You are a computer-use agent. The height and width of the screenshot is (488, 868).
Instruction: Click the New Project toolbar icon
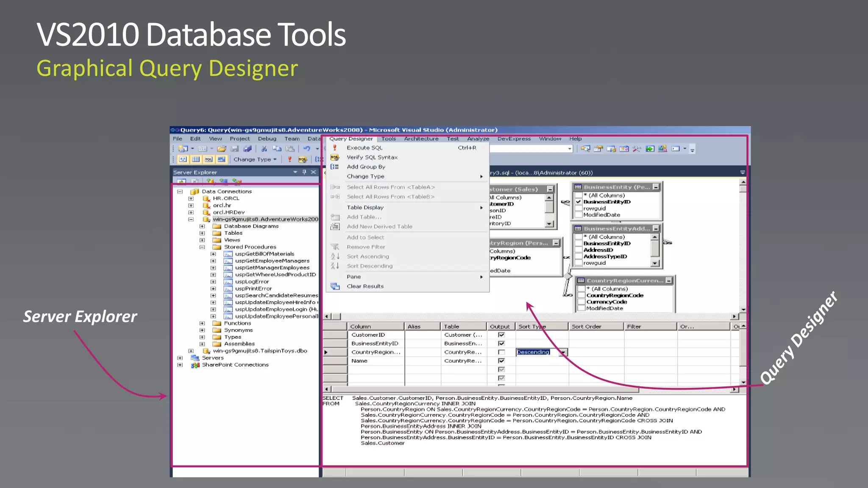183,149
